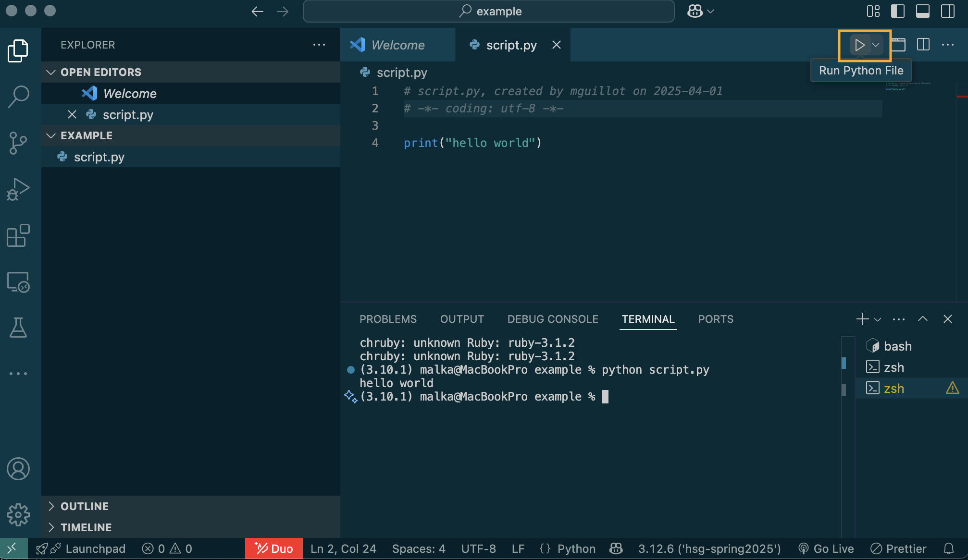Click the Run Python File play button

859,45
